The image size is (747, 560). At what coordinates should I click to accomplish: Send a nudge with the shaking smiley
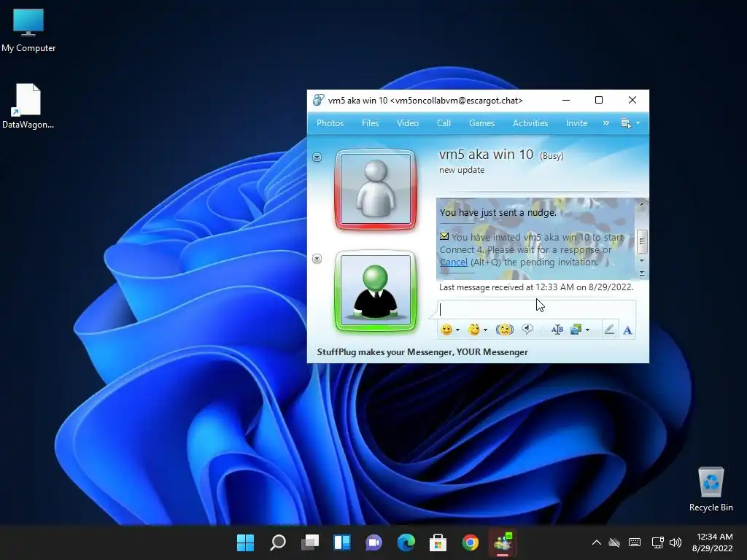tap(505, 330)
